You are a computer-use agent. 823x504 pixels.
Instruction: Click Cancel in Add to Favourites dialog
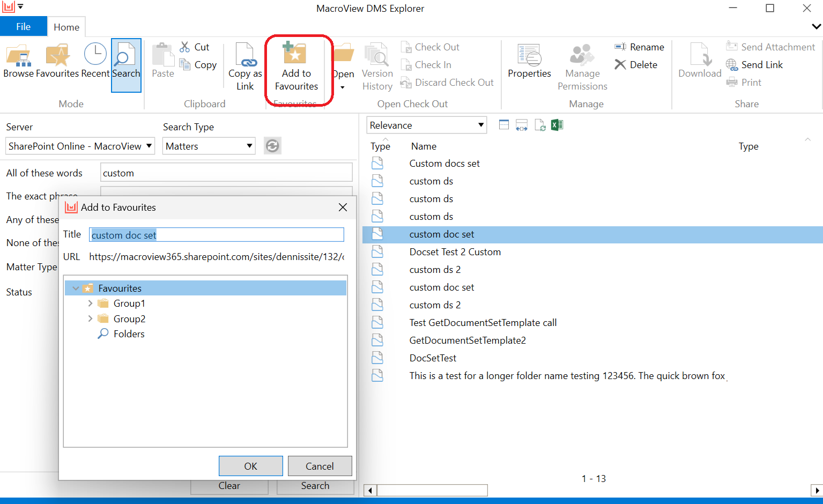coord(320,466)
